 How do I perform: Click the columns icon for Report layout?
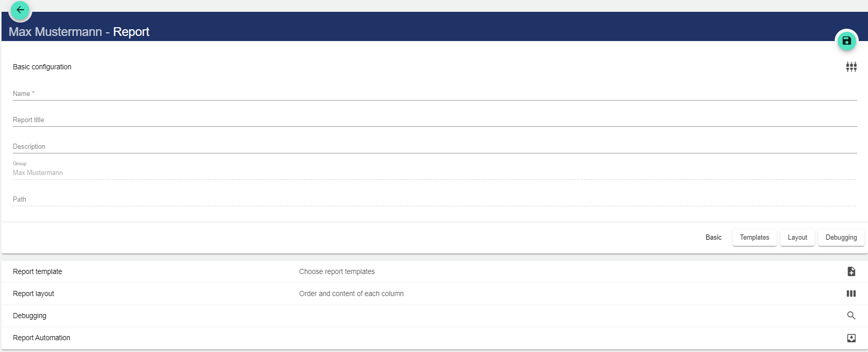point(851,294)
